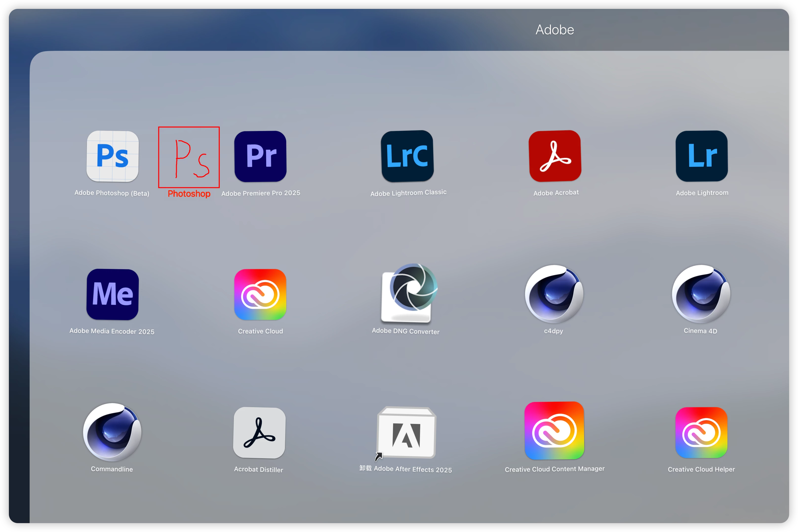Viewport: 798px width, 532px height.
Task: Open the c4dpy application icon
Action: [x=554, y=293]
